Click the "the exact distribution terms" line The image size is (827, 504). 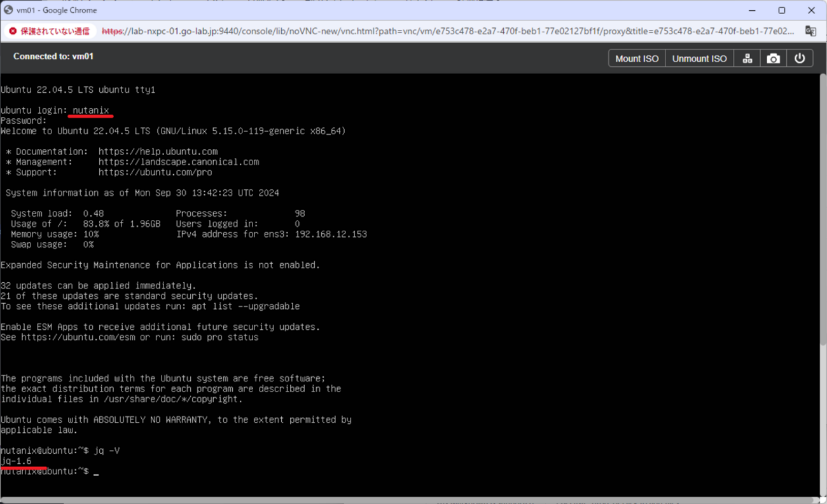point(171,389)
